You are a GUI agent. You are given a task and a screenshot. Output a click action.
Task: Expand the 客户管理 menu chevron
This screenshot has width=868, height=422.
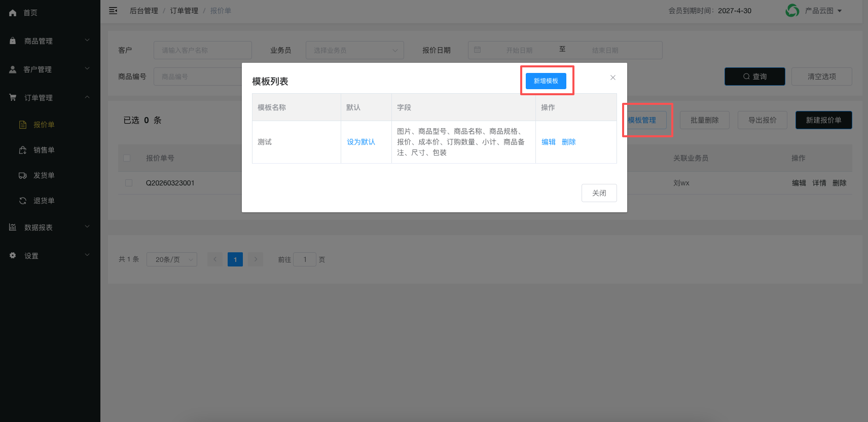87,68
